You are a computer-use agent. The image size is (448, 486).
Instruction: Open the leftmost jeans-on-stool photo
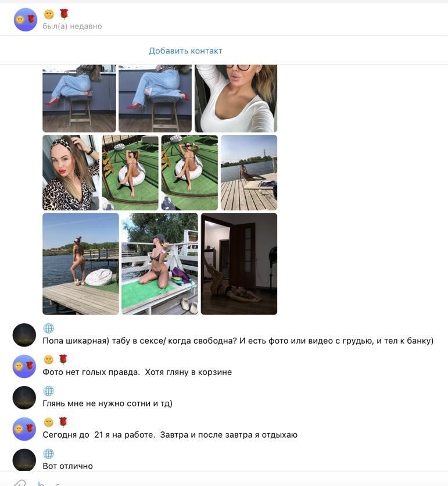[79, 98]
